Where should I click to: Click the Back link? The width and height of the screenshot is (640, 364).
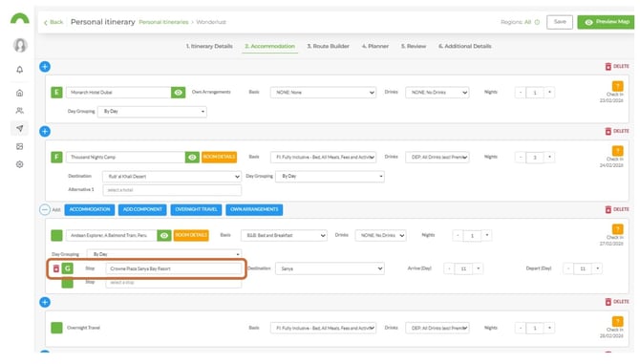pyautogui.click(x=53, y=22)
